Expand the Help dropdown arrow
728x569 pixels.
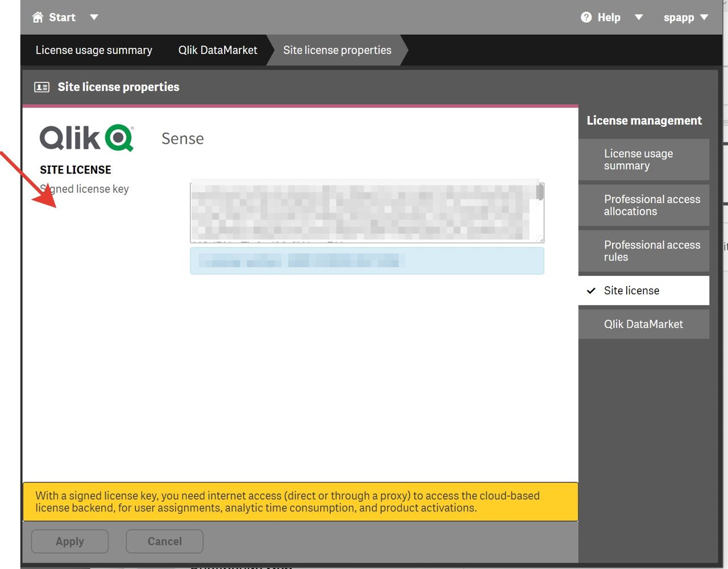[639, 17]
